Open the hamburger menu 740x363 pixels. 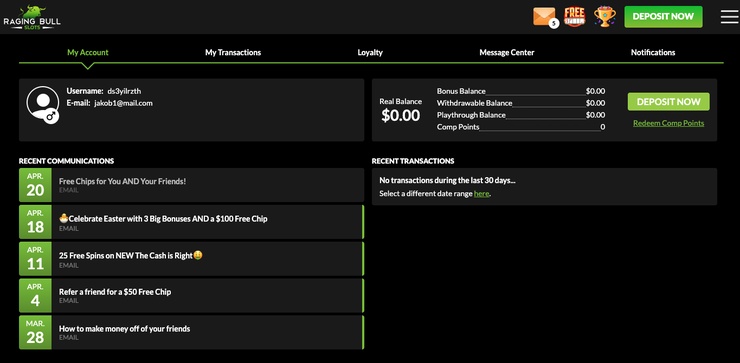730,17
